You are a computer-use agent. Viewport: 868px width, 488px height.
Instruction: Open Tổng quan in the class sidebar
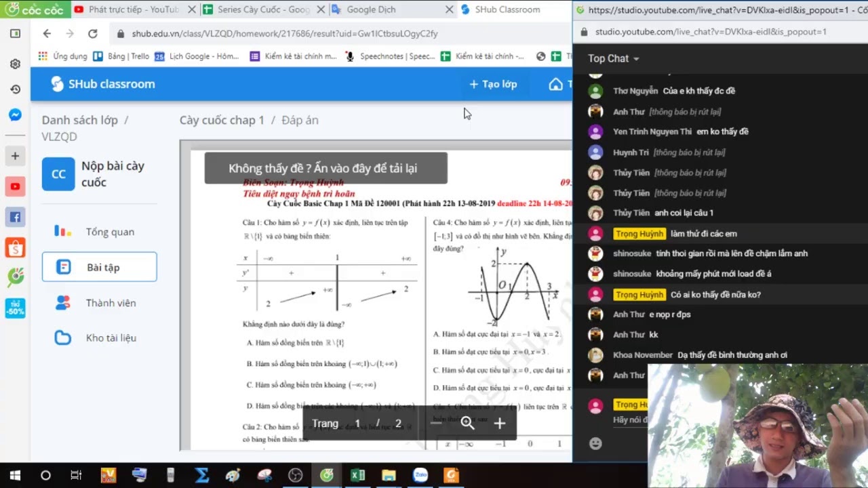99,232
